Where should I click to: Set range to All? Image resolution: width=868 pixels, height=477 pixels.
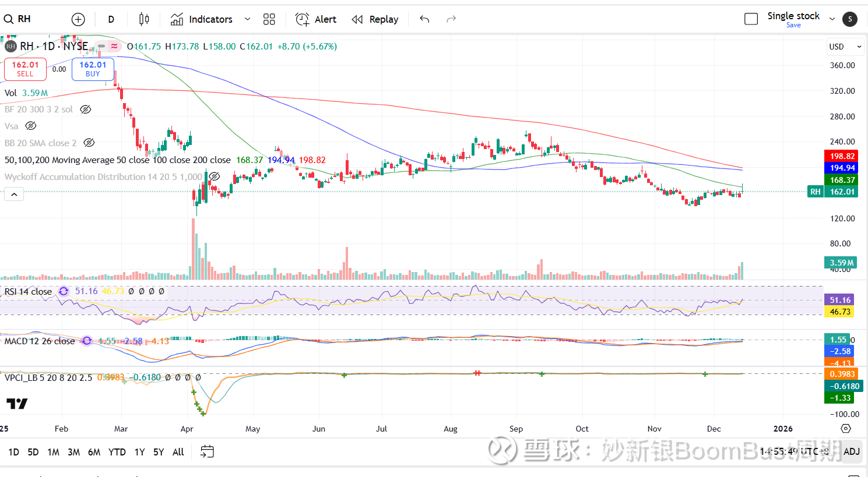tap(178, 452)
